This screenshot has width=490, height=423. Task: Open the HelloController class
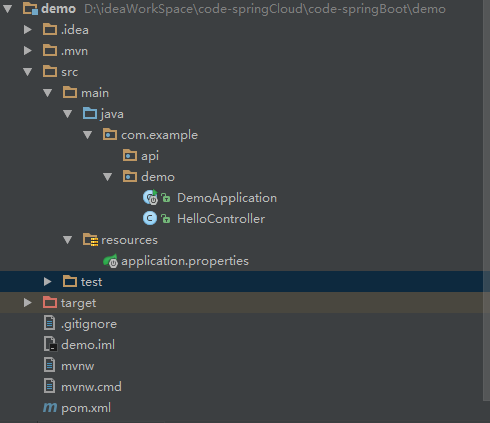tap(221, 219)
